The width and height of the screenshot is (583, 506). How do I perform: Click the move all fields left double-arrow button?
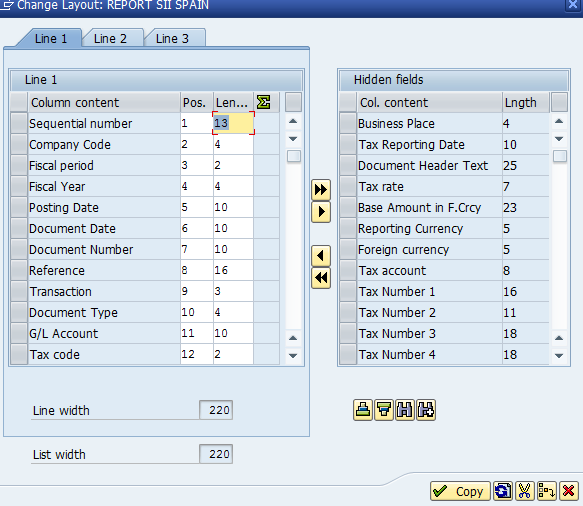tap(321, 278)
